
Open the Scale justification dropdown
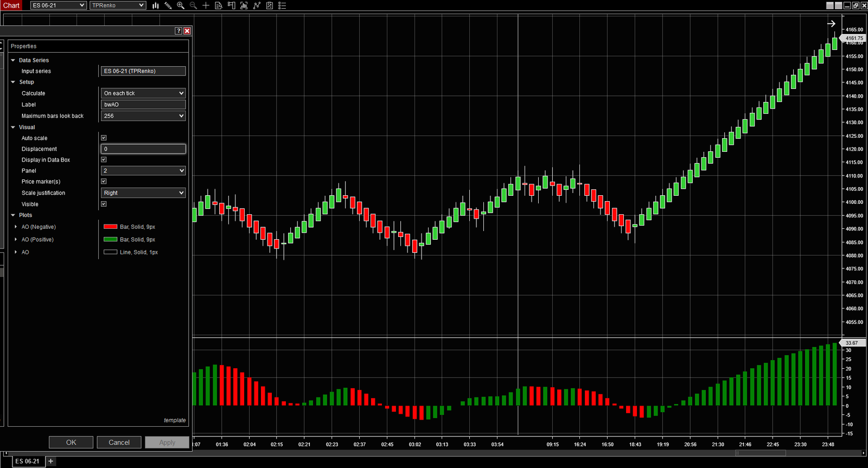[x=143, y=193]
